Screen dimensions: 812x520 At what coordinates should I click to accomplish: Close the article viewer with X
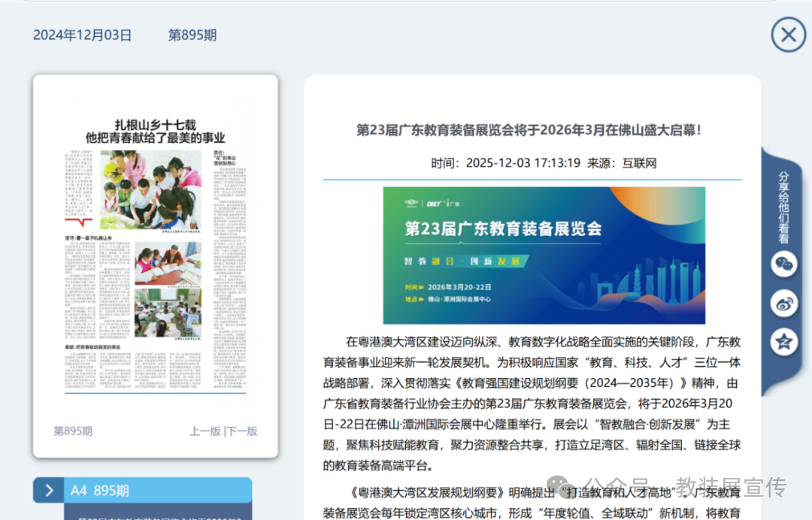(x=788, y=35)
